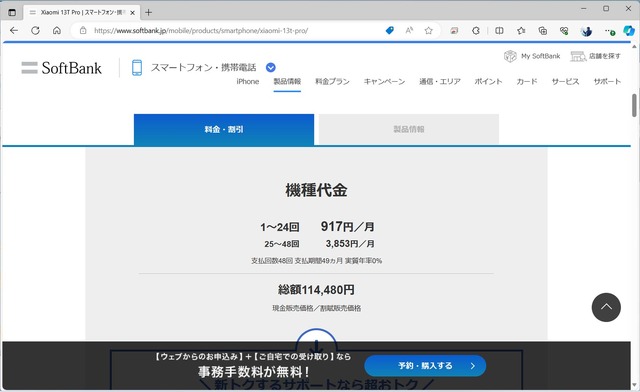The height and width of the screenshot is (392, 640).
Task: Click the 917円/月 monthly price
Action: pyautogui.click(x=347, y=226)
